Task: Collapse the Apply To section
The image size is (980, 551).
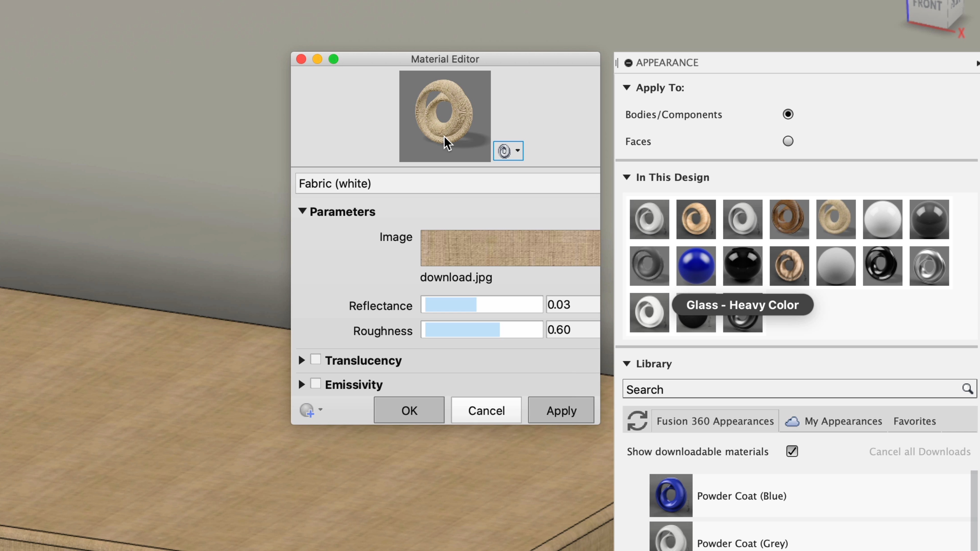Action: tap(627, 87)
